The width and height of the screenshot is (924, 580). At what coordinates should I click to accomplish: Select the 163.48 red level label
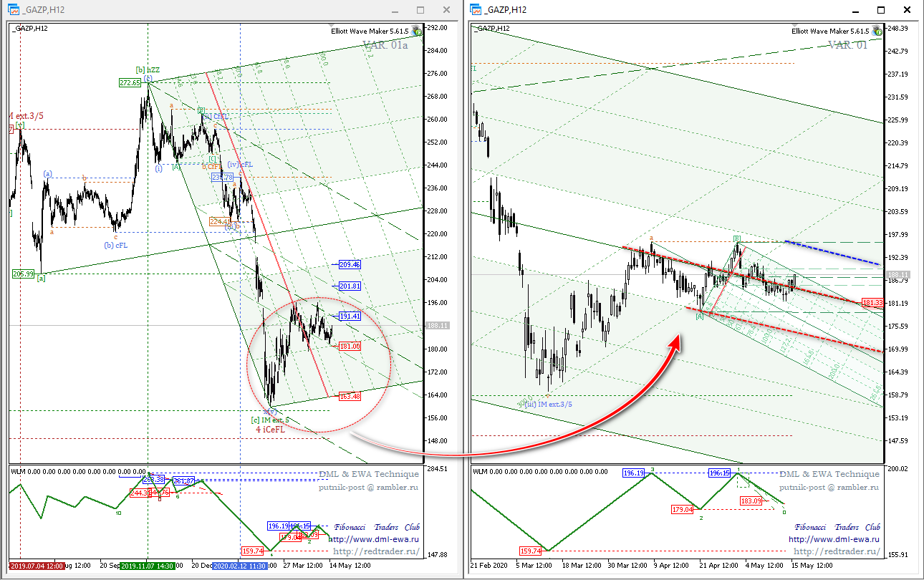(x=350, y=397)
